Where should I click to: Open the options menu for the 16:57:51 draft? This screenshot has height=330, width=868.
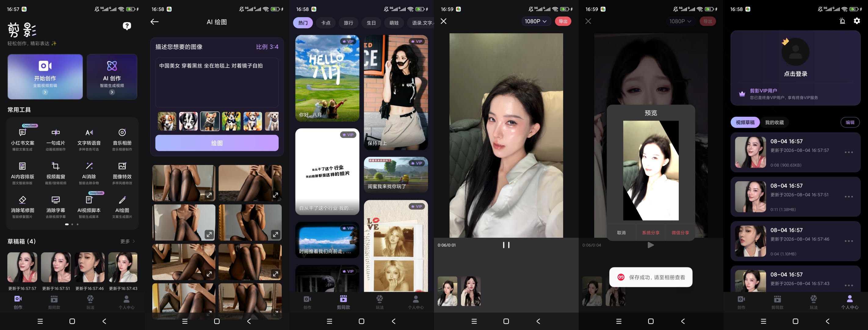coord(849,197)
